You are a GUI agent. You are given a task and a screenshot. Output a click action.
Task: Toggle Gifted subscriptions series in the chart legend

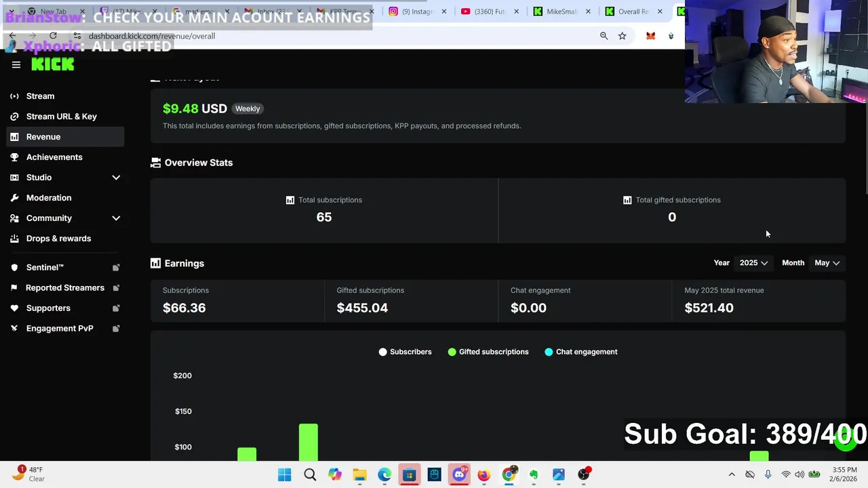pyautogui.click(x=488, y=352)
